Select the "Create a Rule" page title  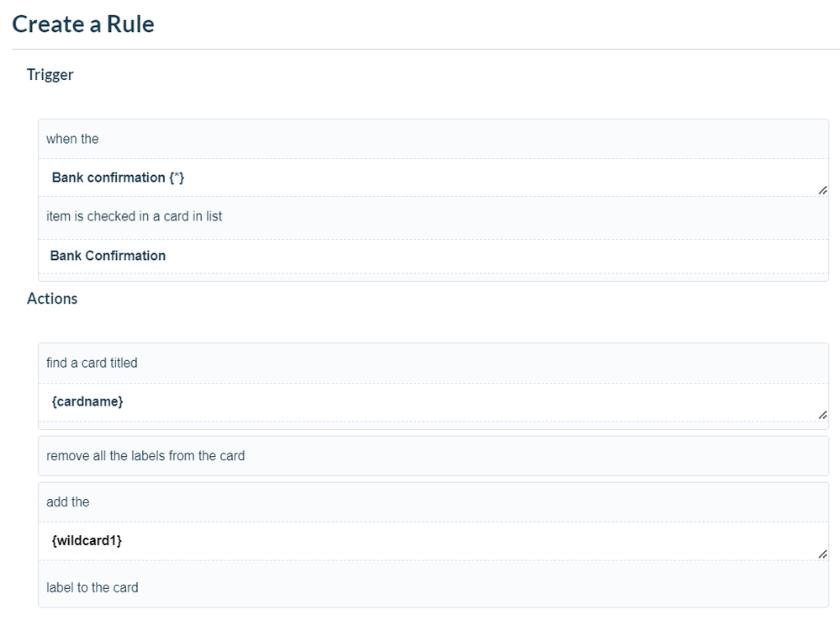82,24
